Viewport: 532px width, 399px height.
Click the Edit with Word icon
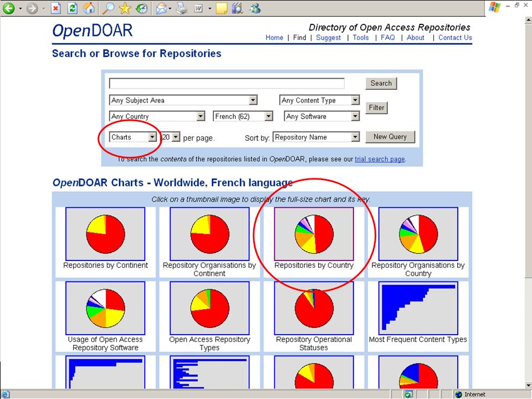(x=198, y=8)
